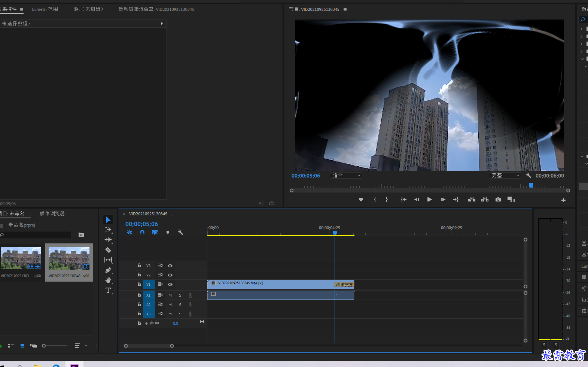Go to Out point in program monitor
Screen dimensions: 588x367
[x=456, y=200]
